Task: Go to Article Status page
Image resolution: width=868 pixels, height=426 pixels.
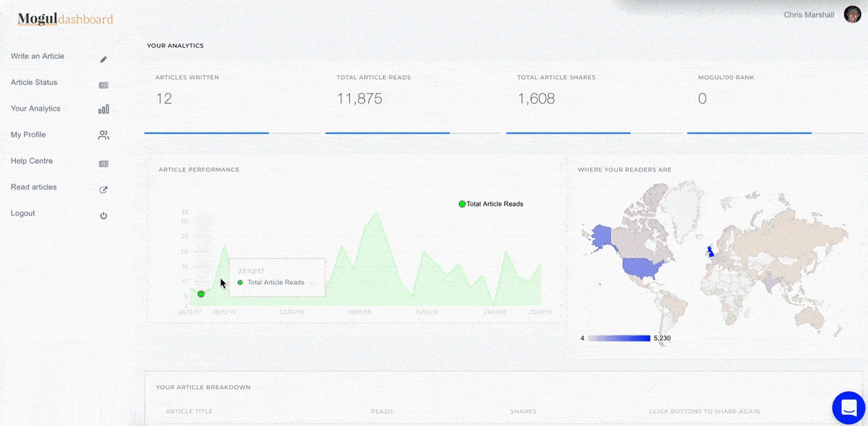Action: coord(34,82)
